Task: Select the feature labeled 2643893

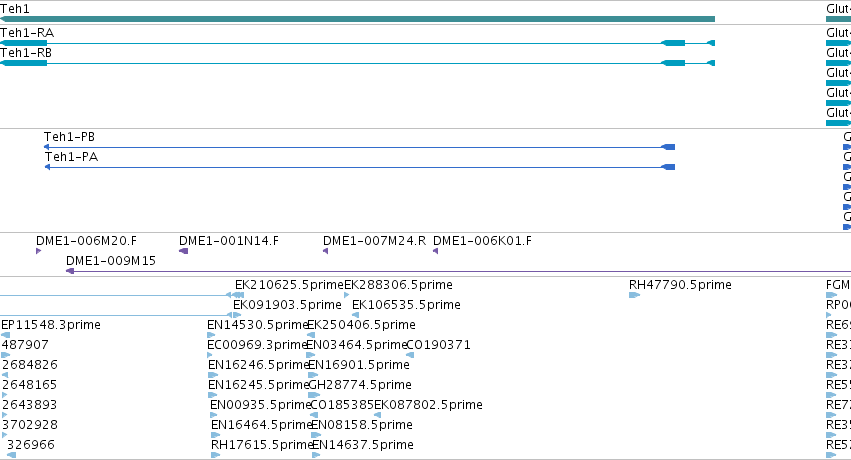Action: pyautogui.click(x=29, y=405)
